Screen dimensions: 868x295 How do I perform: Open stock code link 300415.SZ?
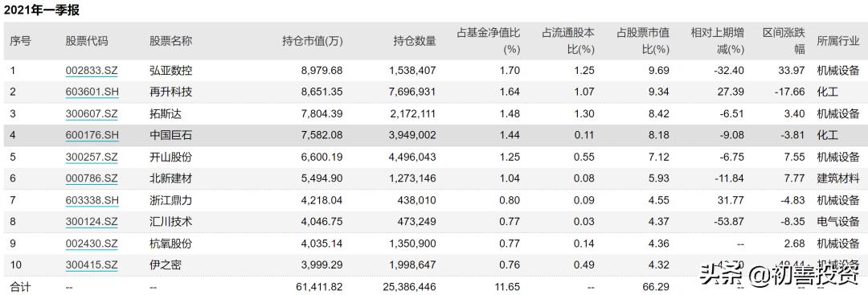[x=92, y=265]
